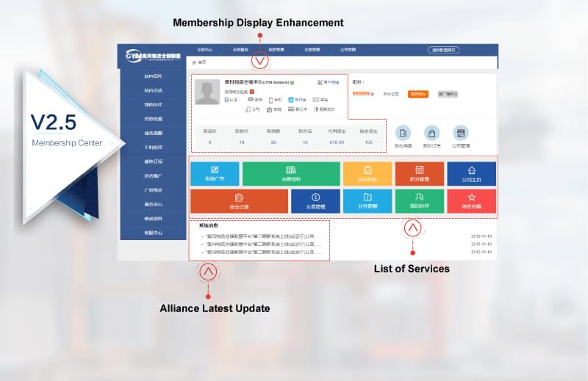This screenshot has width=588, height=381.
Task: Click the blue Alipay verification icon
Action: coord(290,100)
